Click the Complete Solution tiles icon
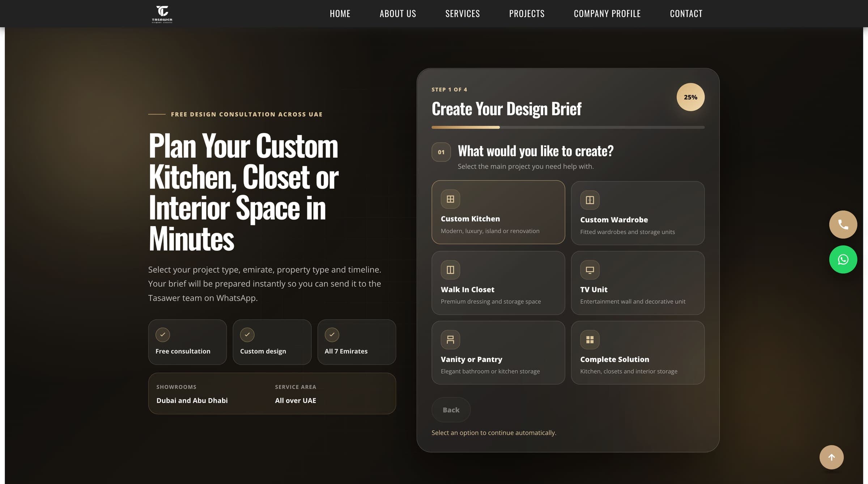Viewport: 868px width, 484px height. tap(590, 340)
